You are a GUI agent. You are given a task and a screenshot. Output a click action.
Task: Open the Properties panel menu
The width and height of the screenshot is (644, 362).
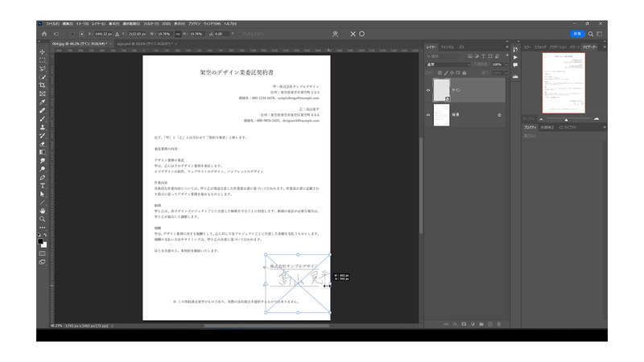point(605,127)
